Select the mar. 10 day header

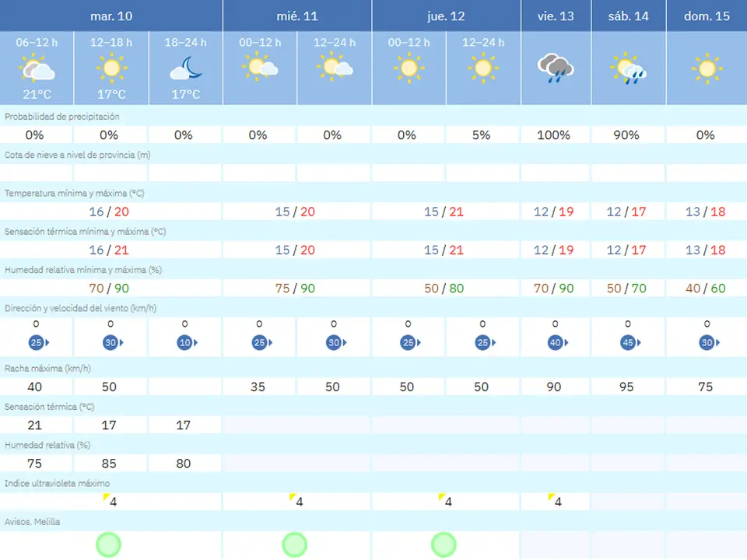111,16
